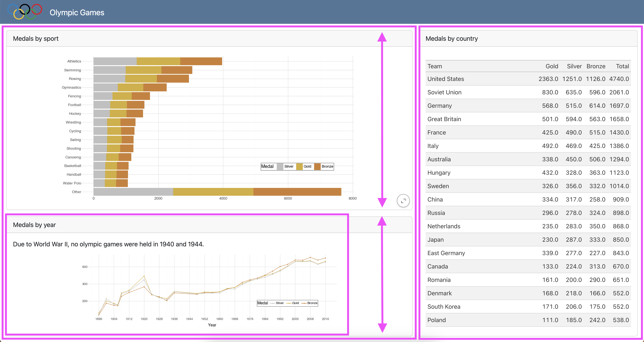Click the Medals by sport card header
644x342 pixels.
click(x=36, y=39)
